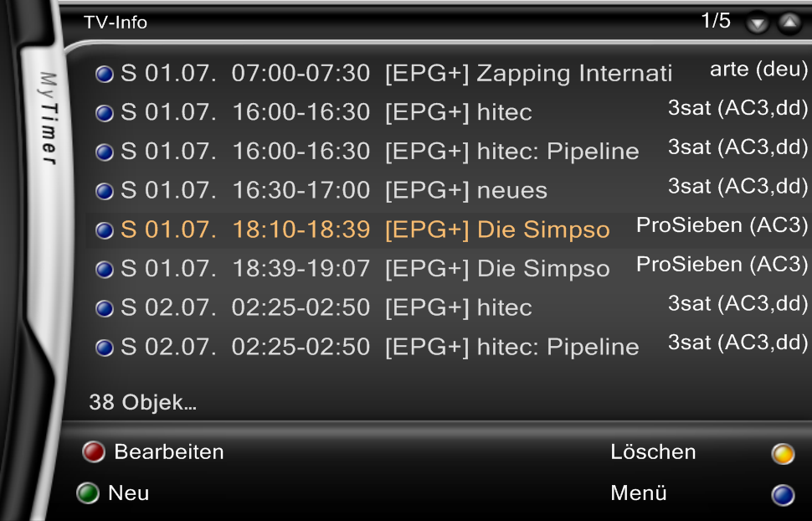The width and height of the screenshot is (812, 521).
Task: Select the highlighted 18:10-18:39 Die Simpso entry
Action: [x=449, y=230]
